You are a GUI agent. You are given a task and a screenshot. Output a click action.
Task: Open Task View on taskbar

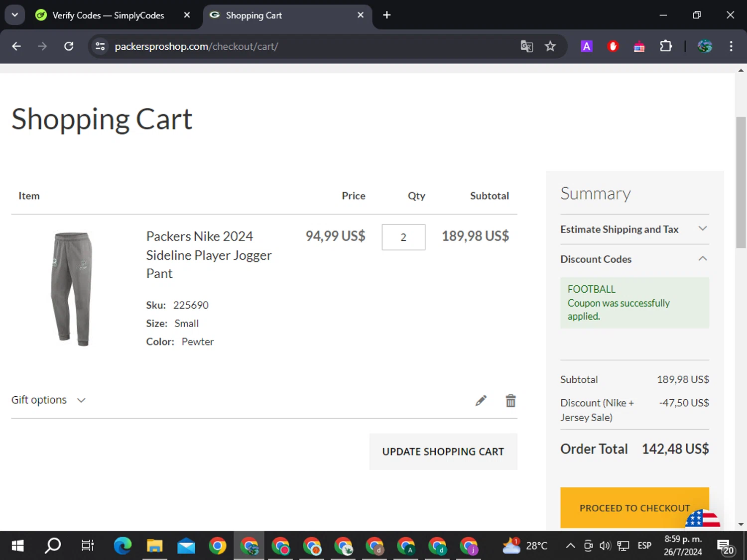pos(87,546)
